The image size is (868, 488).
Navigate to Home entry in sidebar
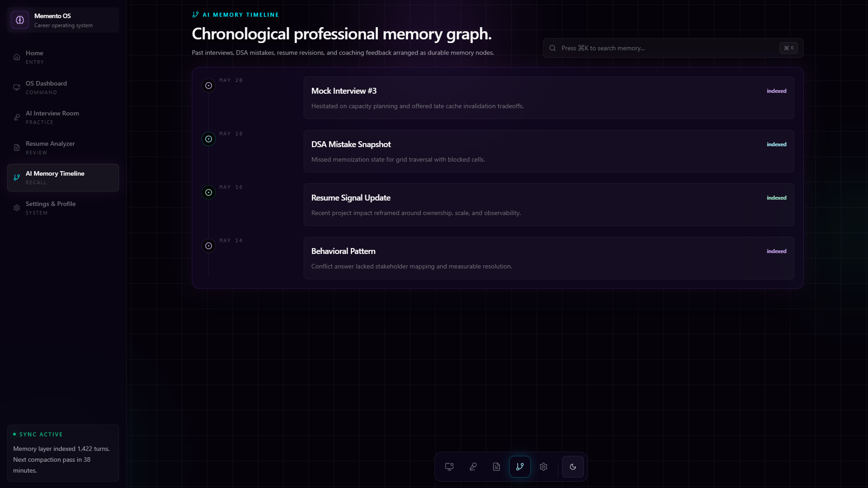click(x=63, y=57)
